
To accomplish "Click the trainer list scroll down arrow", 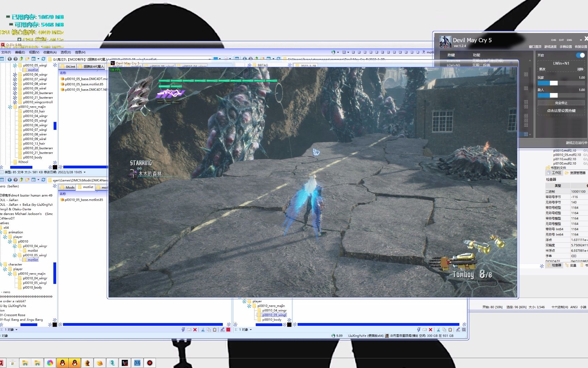I will coord(530,135).
